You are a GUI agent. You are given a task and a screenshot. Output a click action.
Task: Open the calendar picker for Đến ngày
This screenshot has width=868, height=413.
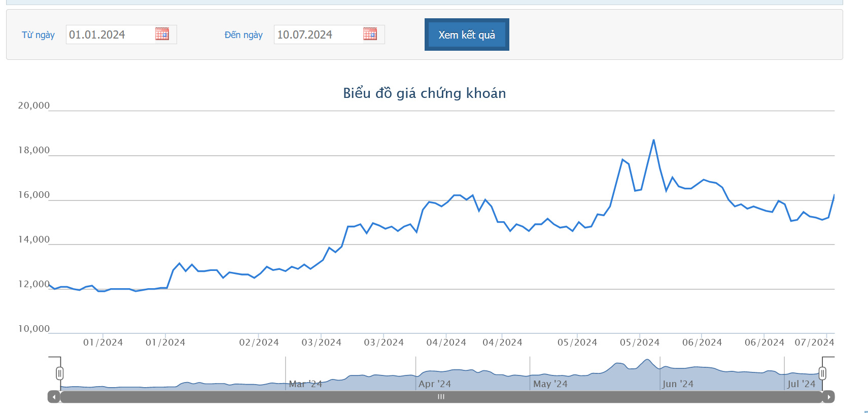point(370,34)
